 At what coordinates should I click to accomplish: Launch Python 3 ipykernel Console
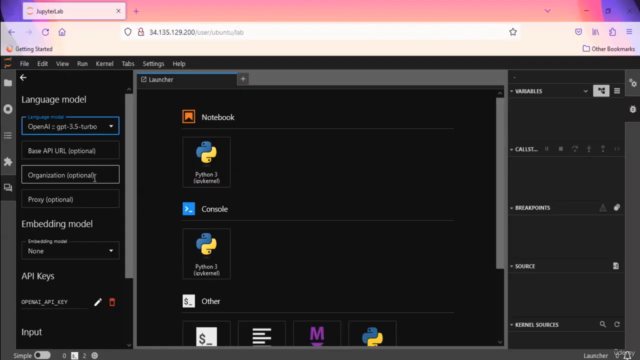pyautogui.click(x=207, y=254)
